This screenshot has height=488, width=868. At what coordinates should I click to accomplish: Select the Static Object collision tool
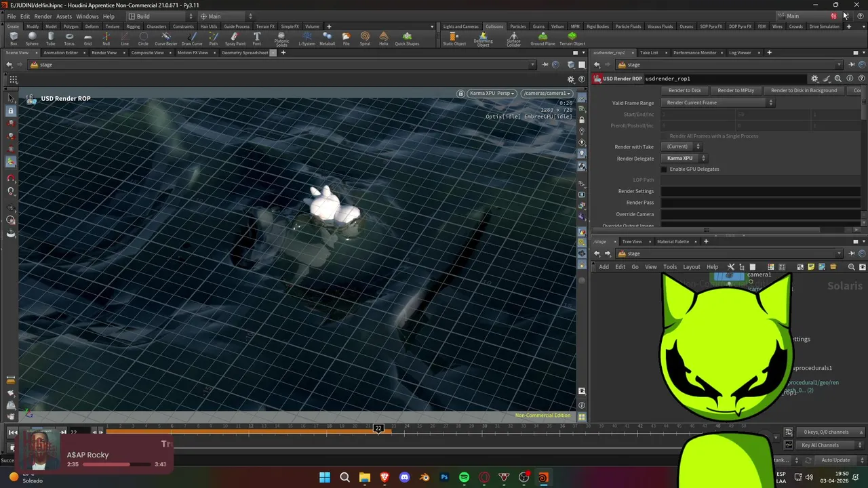pyautogui.click(x=454, y=39)
